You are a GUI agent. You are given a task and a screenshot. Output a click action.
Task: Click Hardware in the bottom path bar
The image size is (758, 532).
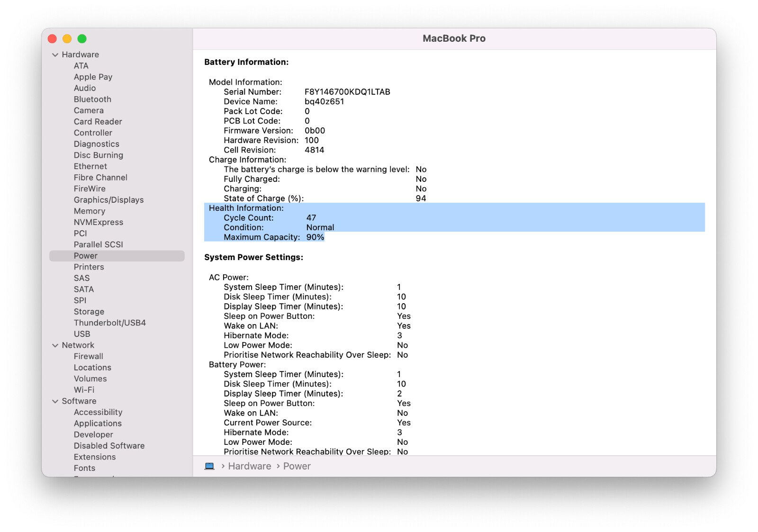[x=250, y=466]
